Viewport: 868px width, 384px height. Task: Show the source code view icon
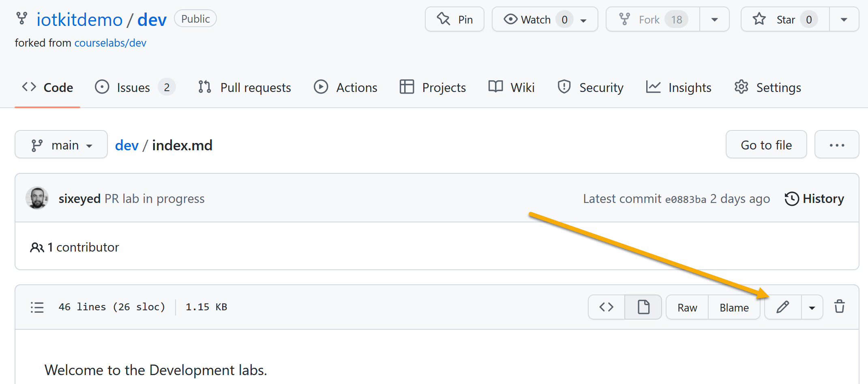tap(607, 307)
